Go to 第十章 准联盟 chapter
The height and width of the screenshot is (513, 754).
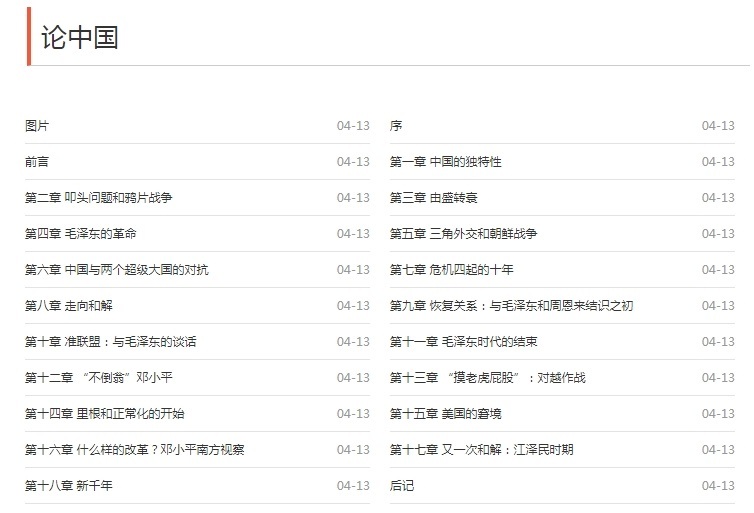(x=110, y=342)
